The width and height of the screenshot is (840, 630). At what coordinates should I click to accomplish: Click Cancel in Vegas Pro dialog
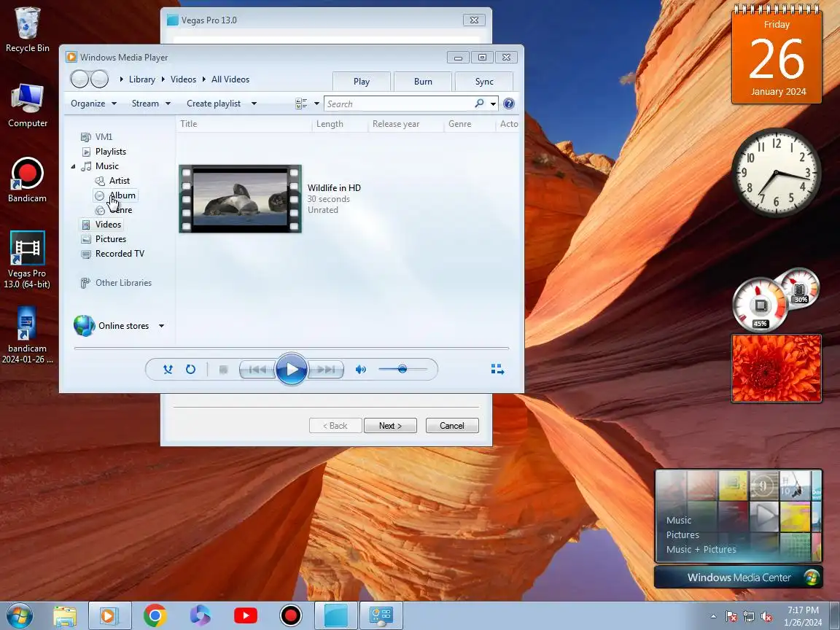[x=452, y=426]
